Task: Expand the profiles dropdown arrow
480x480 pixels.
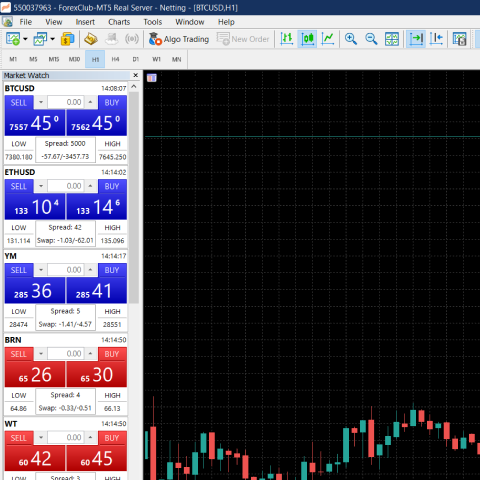Action: pyautogui.click(x=53, y=39)
